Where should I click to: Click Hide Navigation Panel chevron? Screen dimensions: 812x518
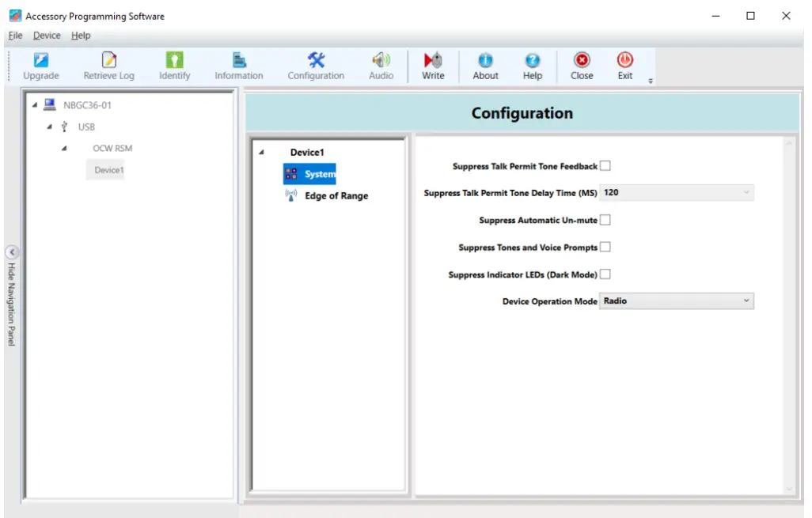tap(12, 251)
